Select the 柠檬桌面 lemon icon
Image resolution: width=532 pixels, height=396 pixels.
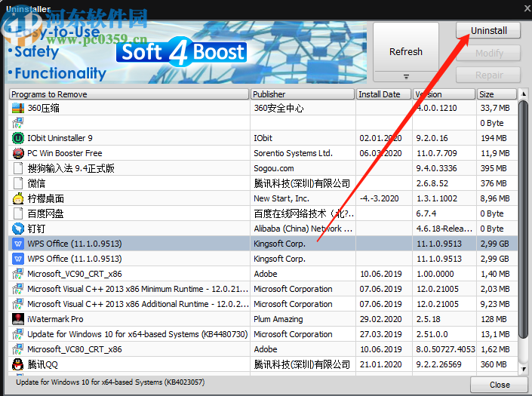[x=18, y=198]
